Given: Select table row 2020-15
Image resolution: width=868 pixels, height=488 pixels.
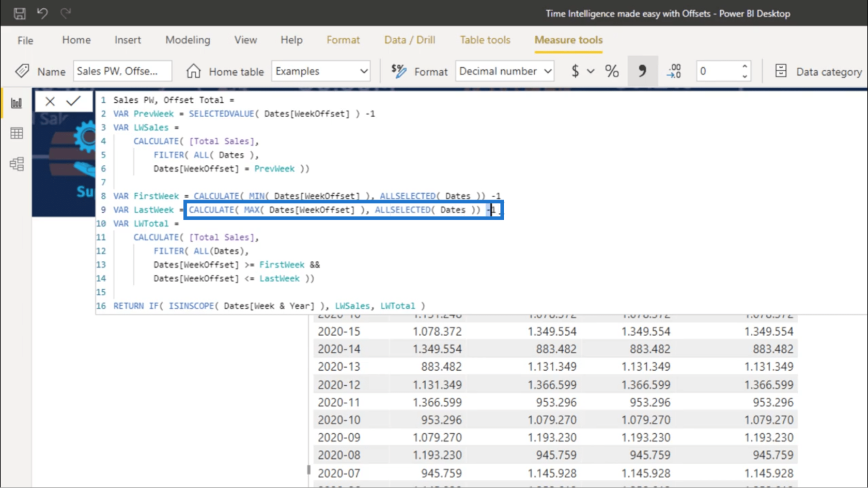Looking at the screenshot, I should pyautogui.click(x=555, y=332).
